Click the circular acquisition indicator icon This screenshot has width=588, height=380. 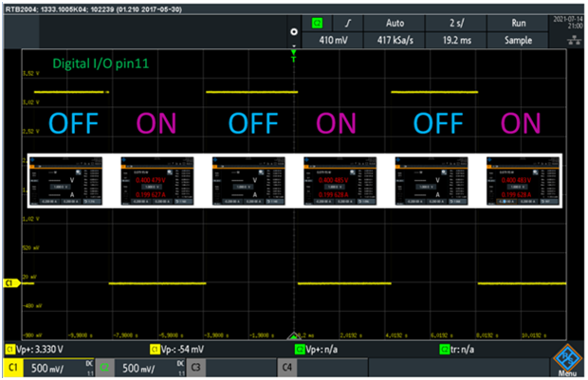tap(294, 32)
